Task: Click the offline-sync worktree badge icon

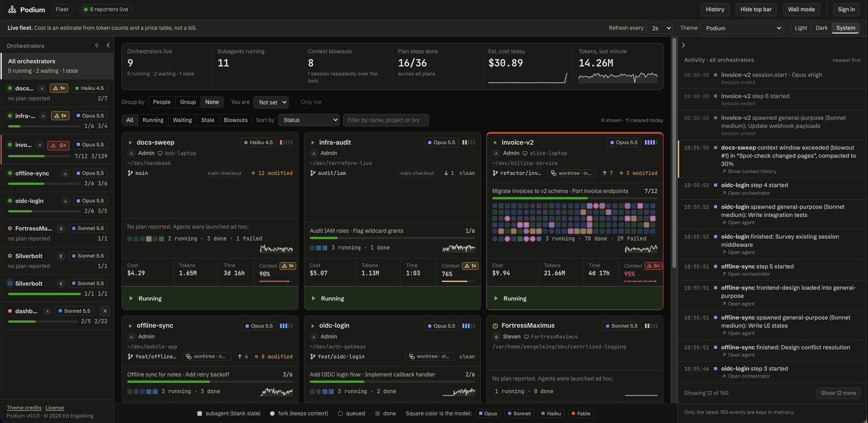Action: point(189,357)
